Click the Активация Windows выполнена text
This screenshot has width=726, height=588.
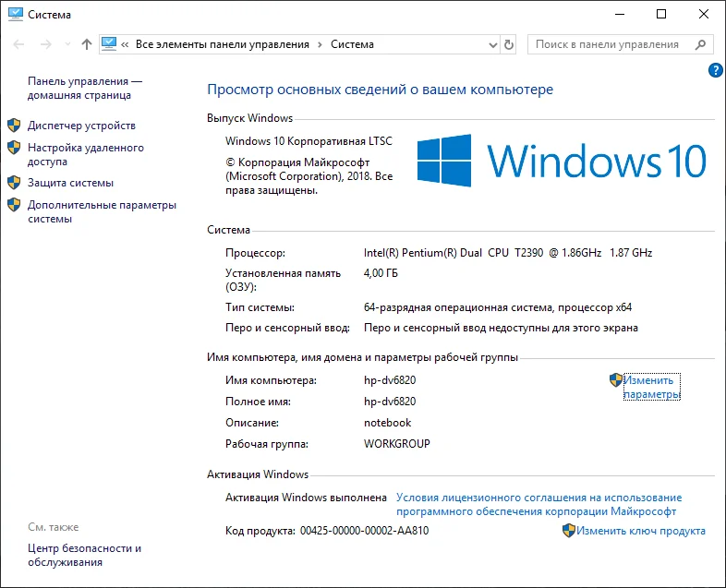coord(306,498)
